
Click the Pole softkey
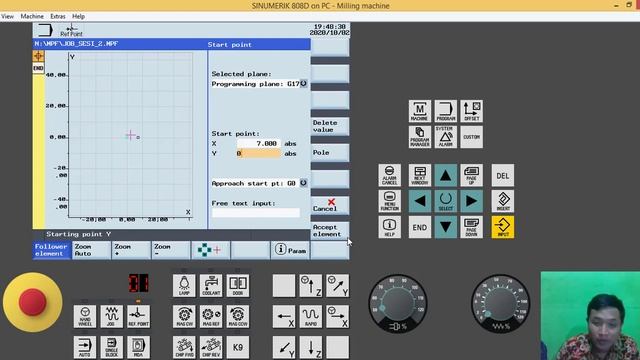(x=330, y=153)
